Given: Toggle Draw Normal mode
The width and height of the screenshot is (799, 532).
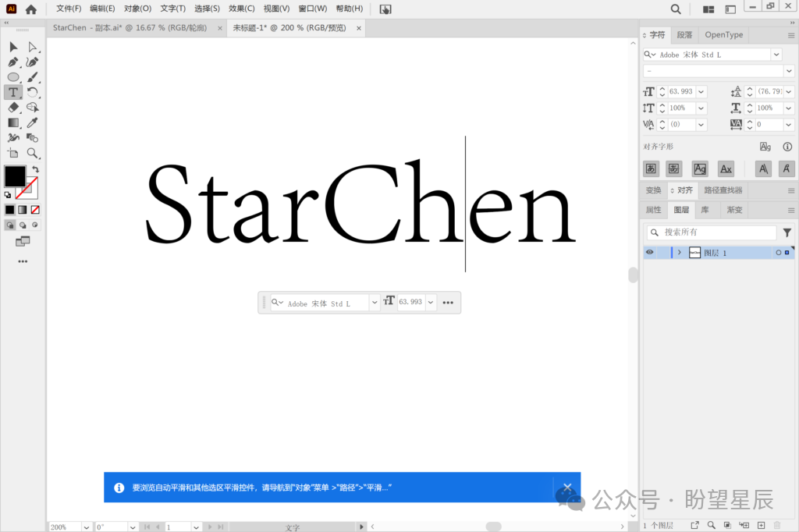Looking at the screenshot, I should (x=9, y=225).
